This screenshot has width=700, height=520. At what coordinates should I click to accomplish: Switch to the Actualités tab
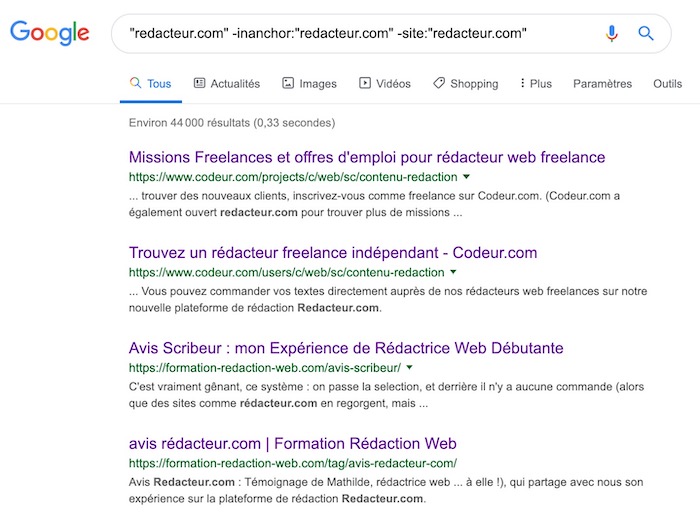tap(226, 84)
